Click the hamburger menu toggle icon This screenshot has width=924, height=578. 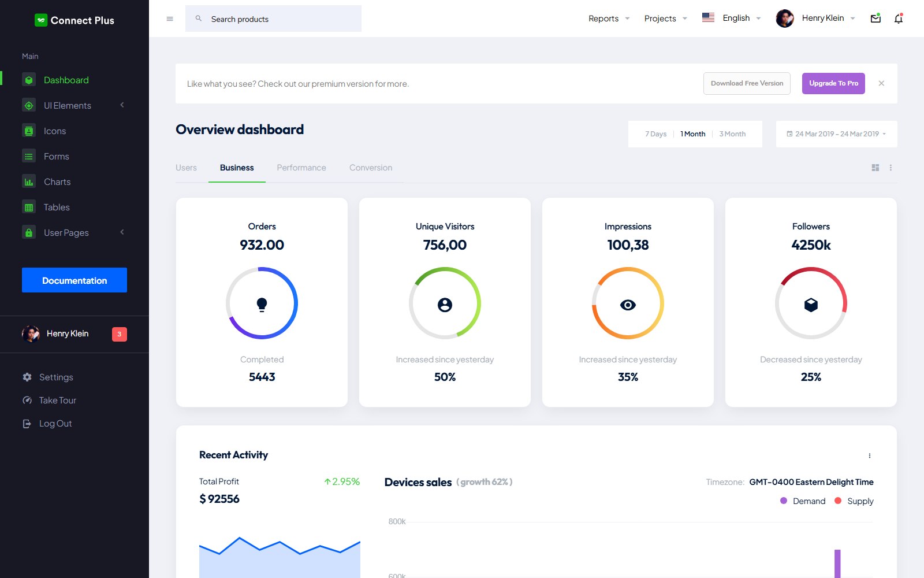(x=170, y=19)
